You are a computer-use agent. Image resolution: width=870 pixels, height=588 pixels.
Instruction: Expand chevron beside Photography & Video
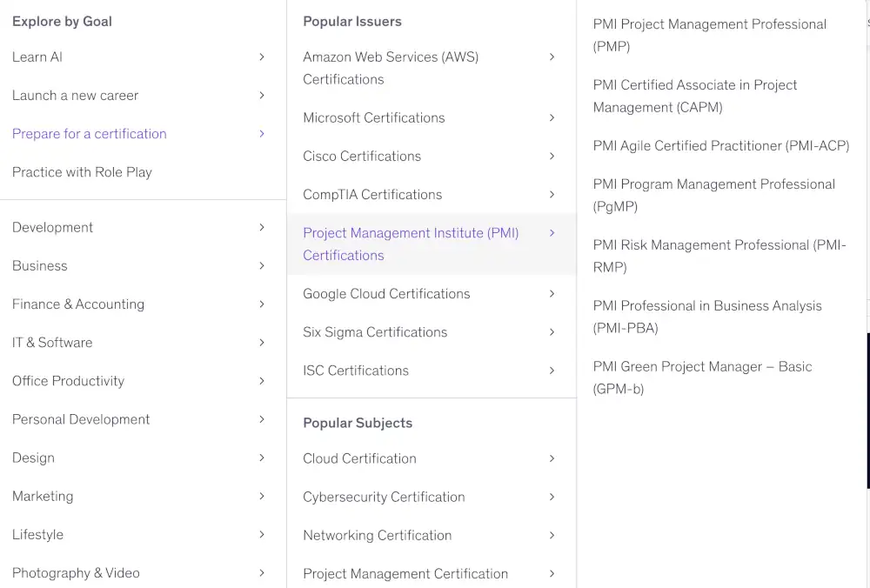(262, 573)
